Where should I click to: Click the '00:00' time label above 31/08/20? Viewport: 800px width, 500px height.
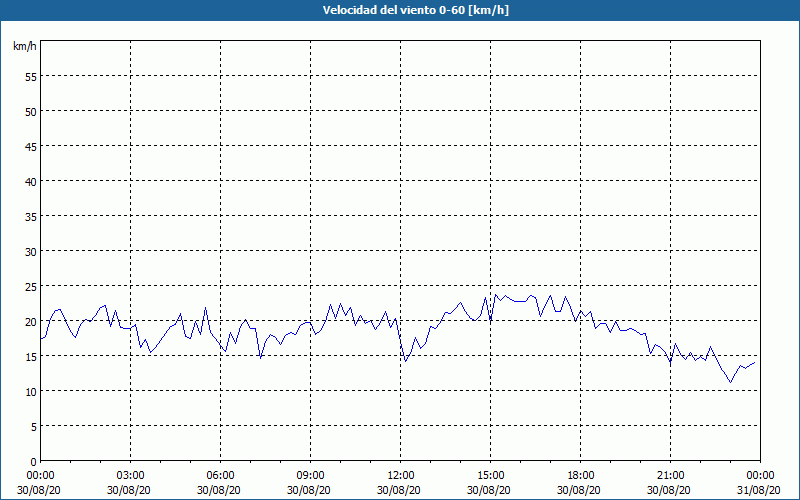[x=760, y=476]
